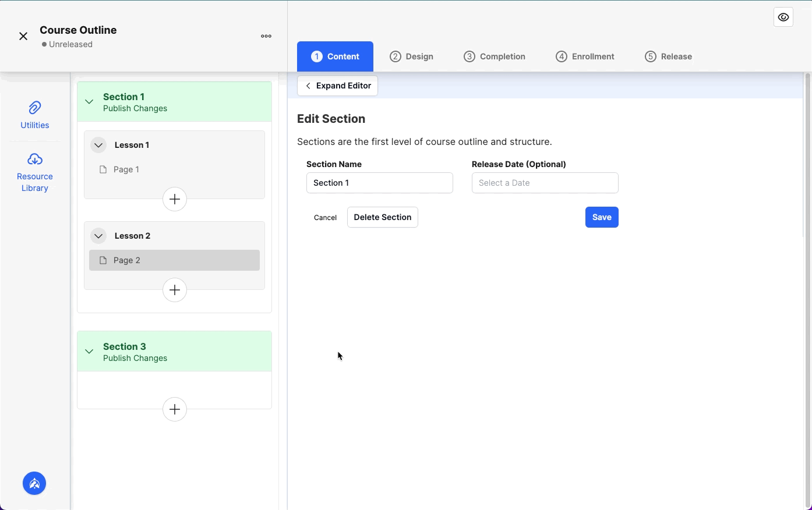Open the Resource Library

tap(35, 172)
